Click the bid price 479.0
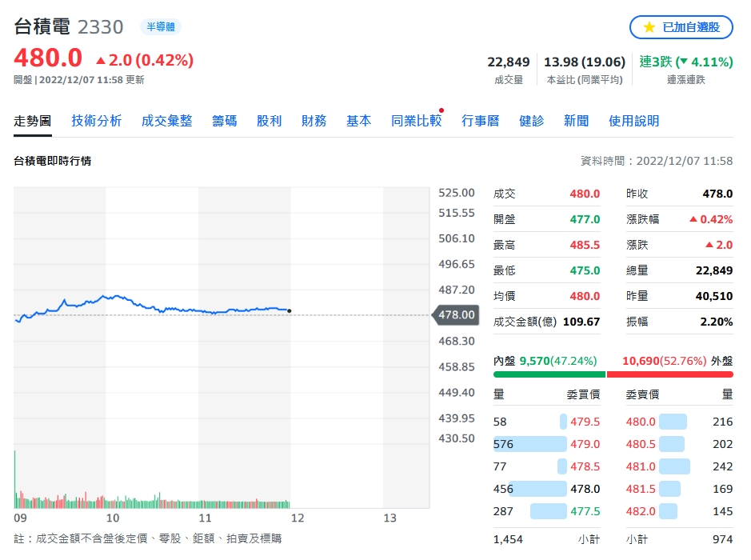This screenshot has width=751, height=560. [x=585, y=444]
